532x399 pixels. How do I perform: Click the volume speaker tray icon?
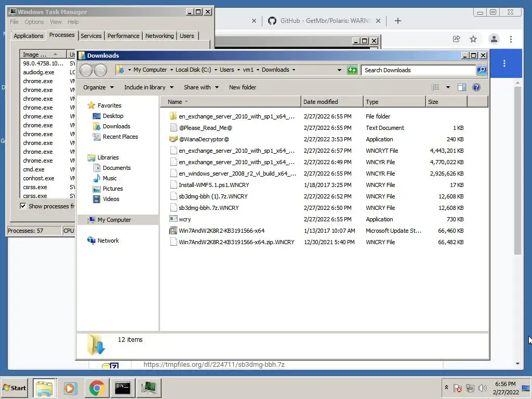tap(482, 388)
